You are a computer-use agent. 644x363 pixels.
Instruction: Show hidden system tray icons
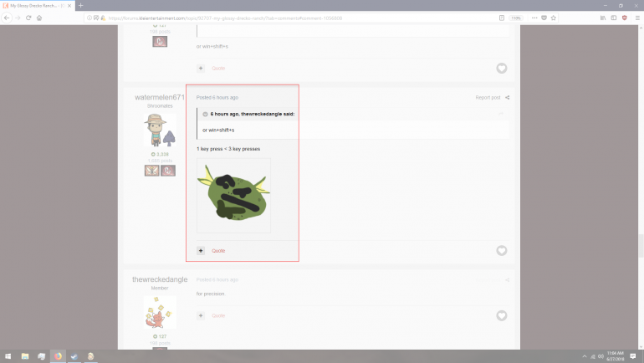(585, 356)
